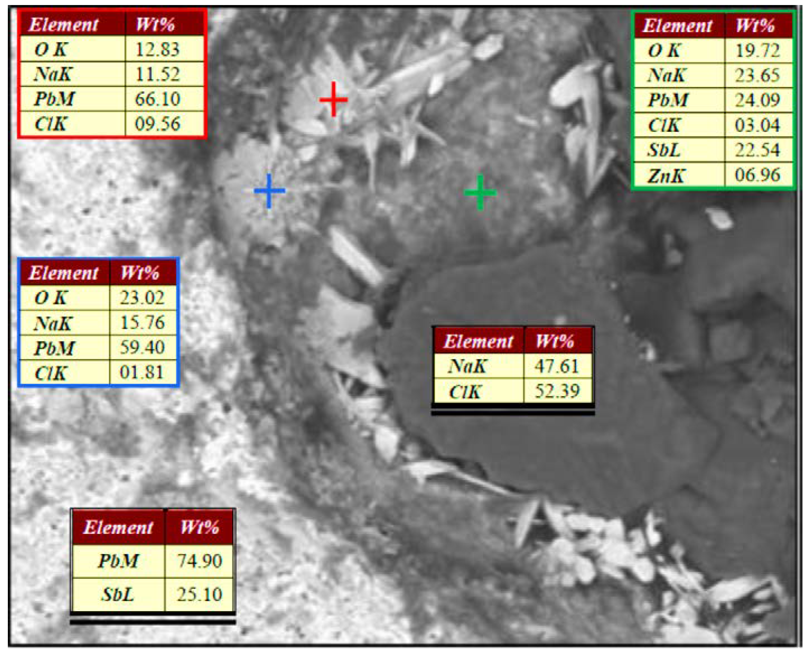Click NaK 23.65 value in green table
812x661 pixels.
(757, 75)
